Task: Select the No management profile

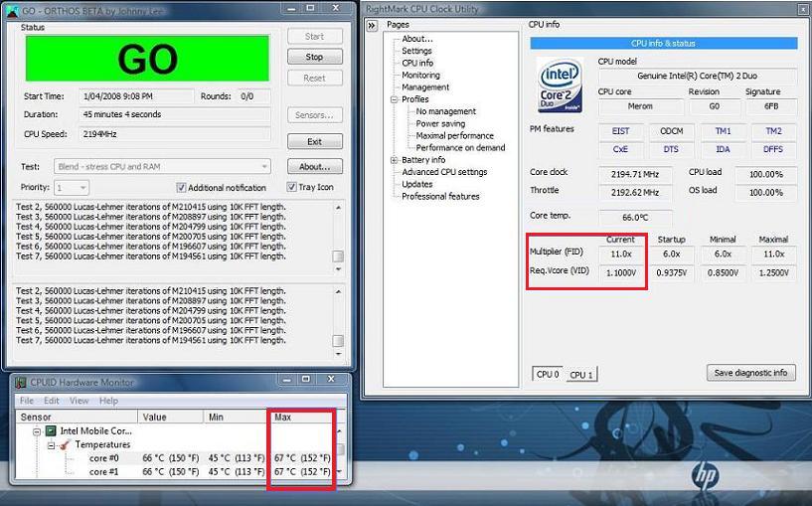Action: pos(446,111)
